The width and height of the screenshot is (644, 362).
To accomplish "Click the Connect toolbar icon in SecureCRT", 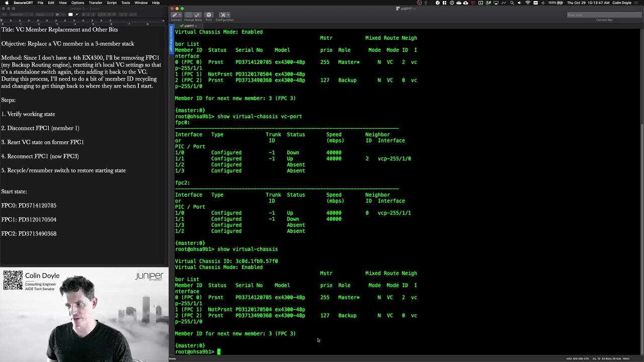I will pos(175,15).
